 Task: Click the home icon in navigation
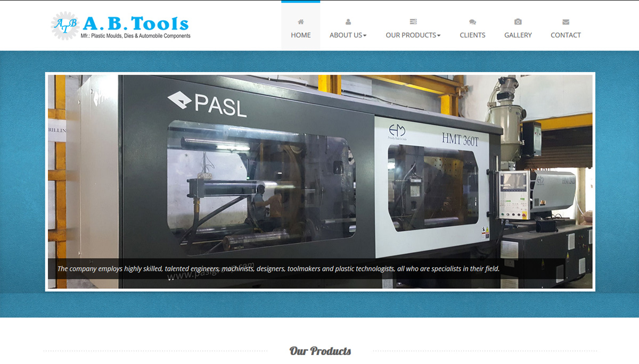[x=301, y=22]
